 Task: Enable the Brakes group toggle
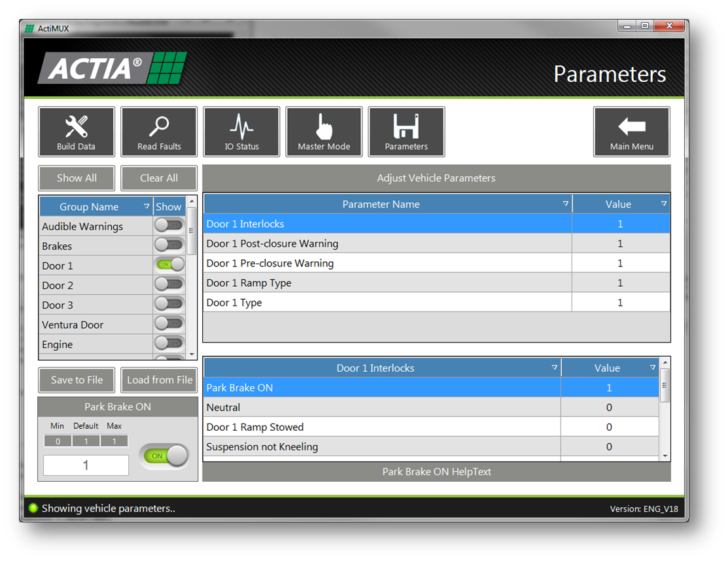(169, 245)
